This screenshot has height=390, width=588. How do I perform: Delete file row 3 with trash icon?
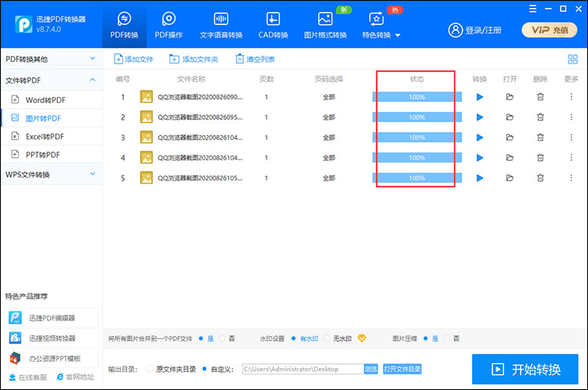(540, 137)
